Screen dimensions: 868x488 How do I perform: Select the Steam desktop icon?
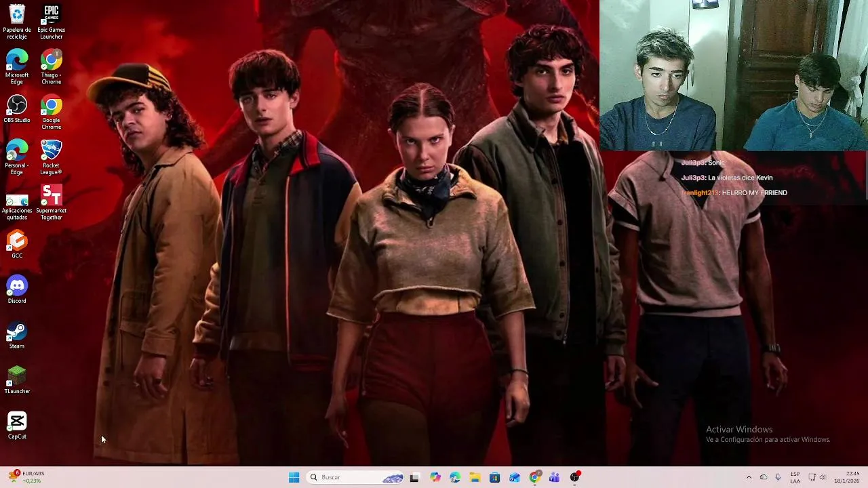pyautogui.click(x=17, y=335)
